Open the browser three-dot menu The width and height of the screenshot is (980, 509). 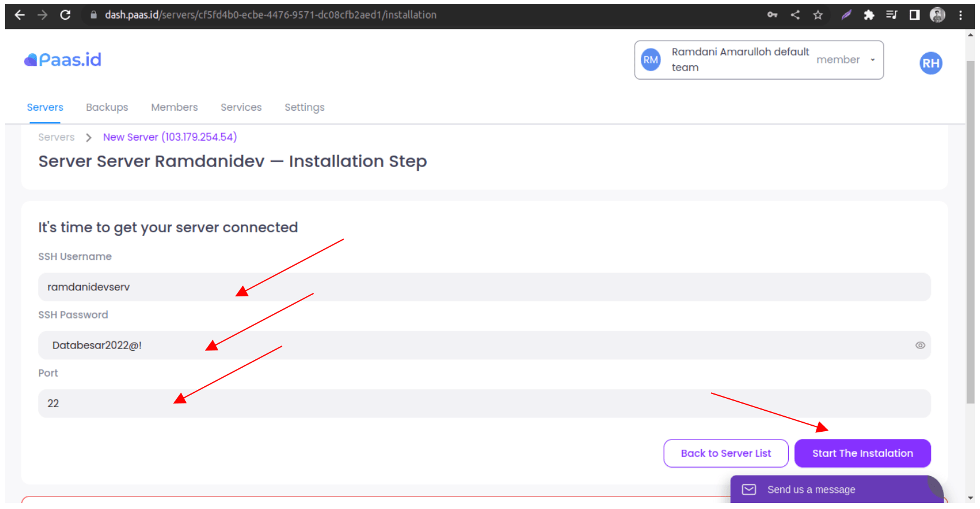tap(960, 15)
